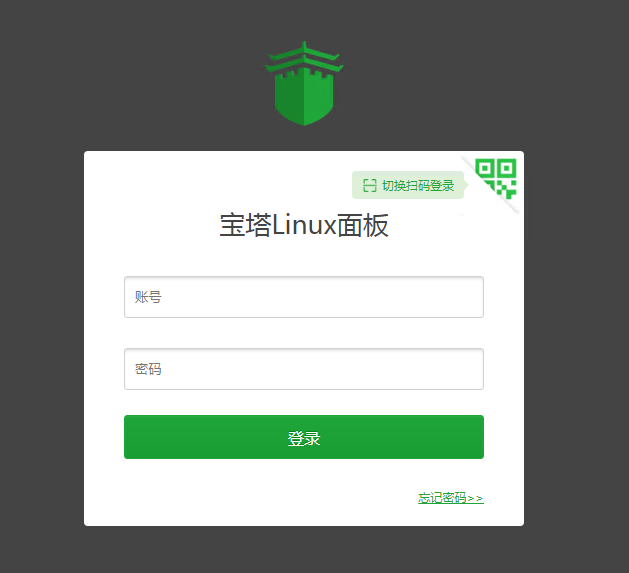Image resolution: width=629 pixels, height=573 pixels.
Task: Click the pagoda roof atop the logo
Action: [304, 57]
